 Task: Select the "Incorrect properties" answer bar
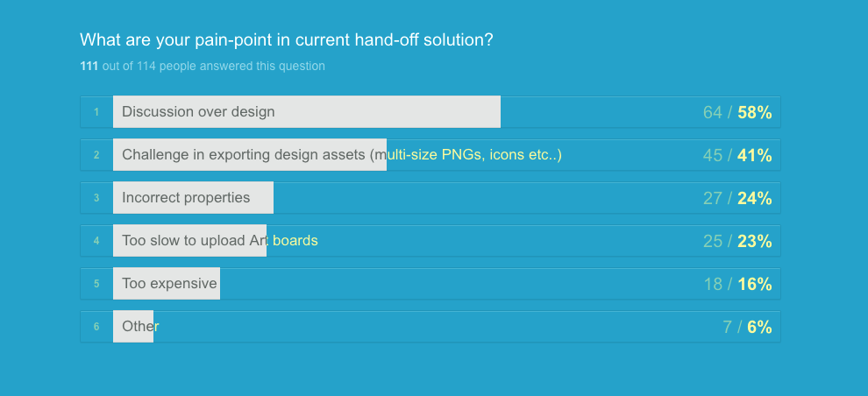193,198
